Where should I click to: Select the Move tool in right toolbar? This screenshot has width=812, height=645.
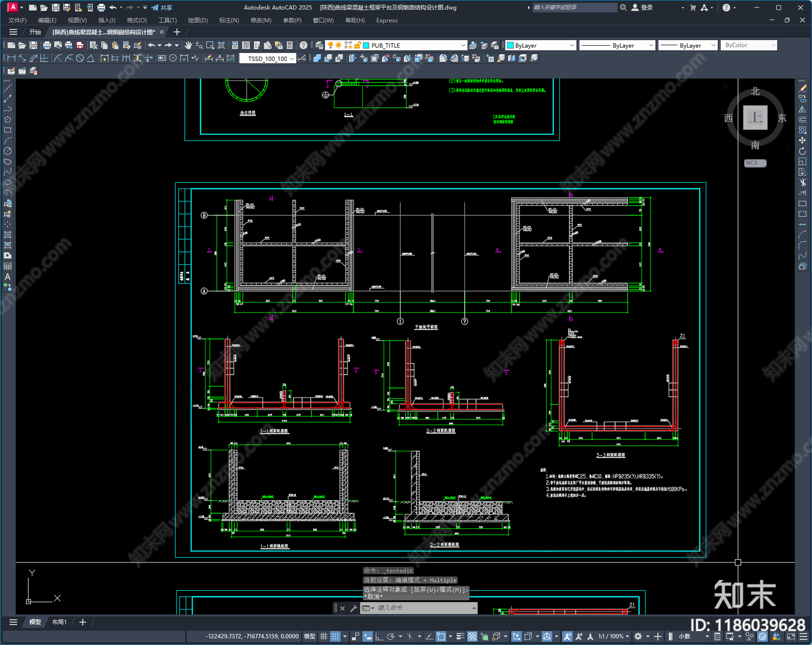coord(802,141)
